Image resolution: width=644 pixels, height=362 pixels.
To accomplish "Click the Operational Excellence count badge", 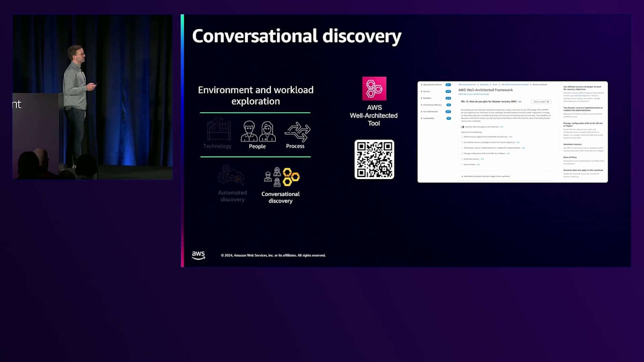I will tap(448, 85).
